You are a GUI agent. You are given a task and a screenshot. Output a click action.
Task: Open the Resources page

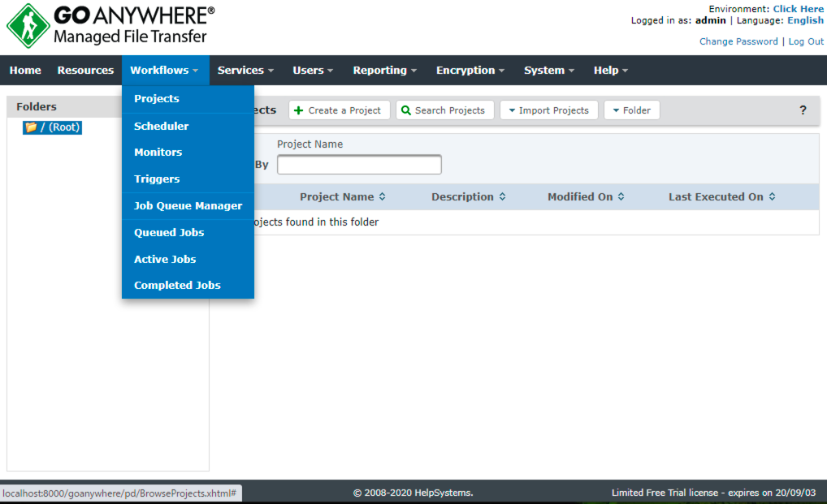coord(85,70)
